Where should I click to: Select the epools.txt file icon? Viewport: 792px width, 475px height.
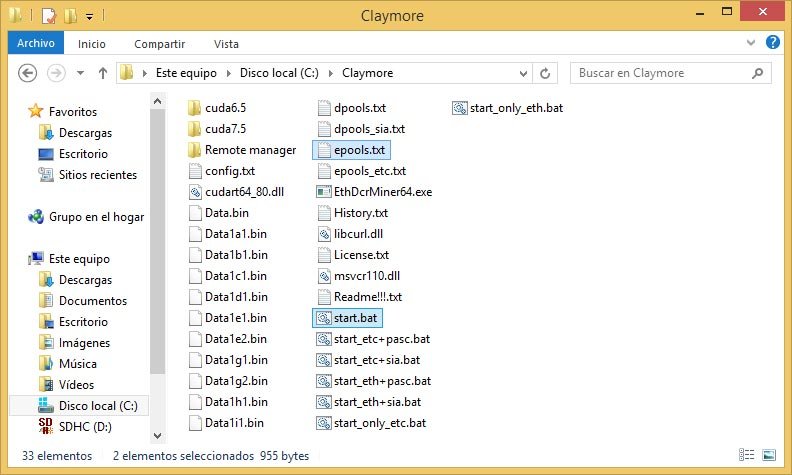click(x=324, y=150)
